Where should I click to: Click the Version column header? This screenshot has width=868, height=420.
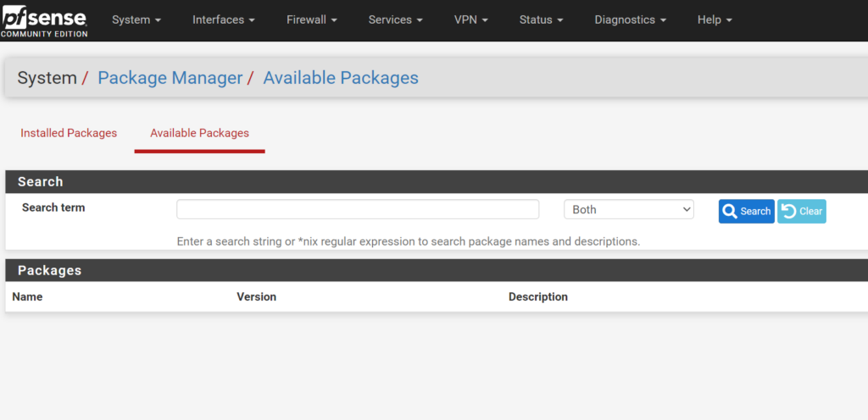256,296
